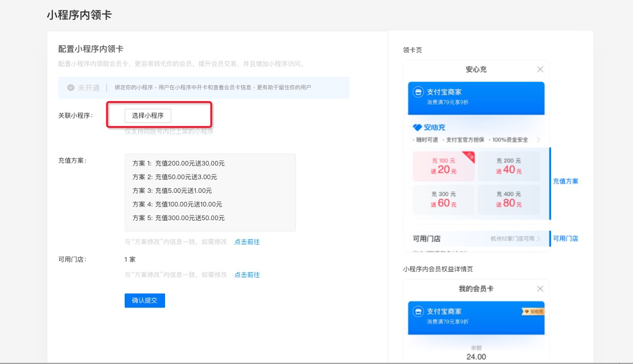Click the 配置小程序内领卡 heading
The image size is (633, 364).
point(91,49)
